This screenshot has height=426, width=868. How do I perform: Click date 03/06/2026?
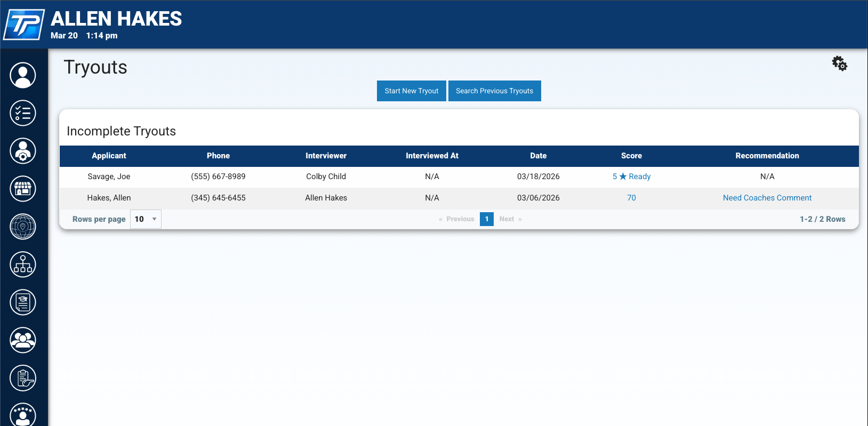[x=539, y=198]
